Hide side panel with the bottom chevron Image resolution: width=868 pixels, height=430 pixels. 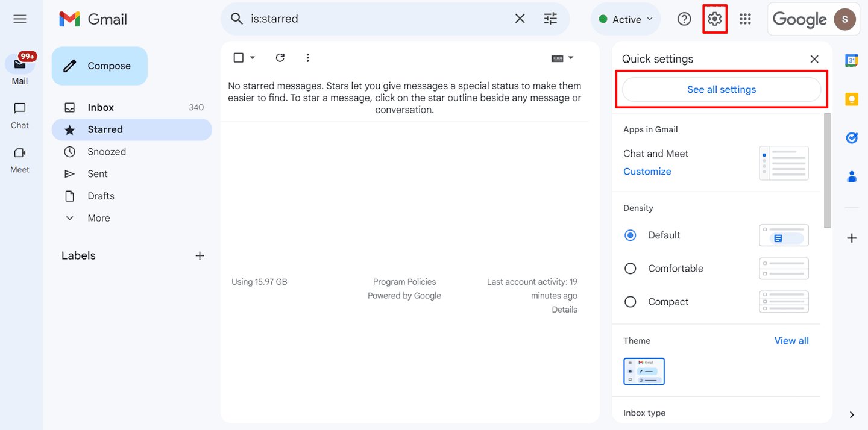coord(852,414)
